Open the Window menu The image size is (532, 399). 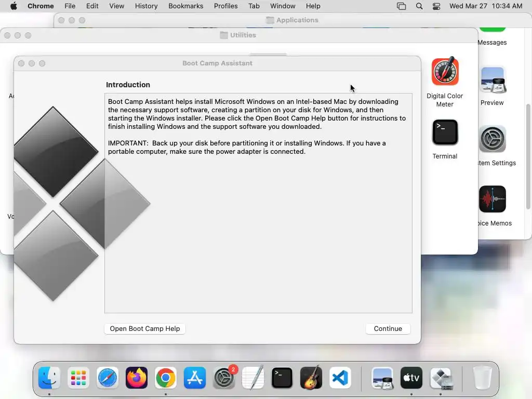point(283,6)
